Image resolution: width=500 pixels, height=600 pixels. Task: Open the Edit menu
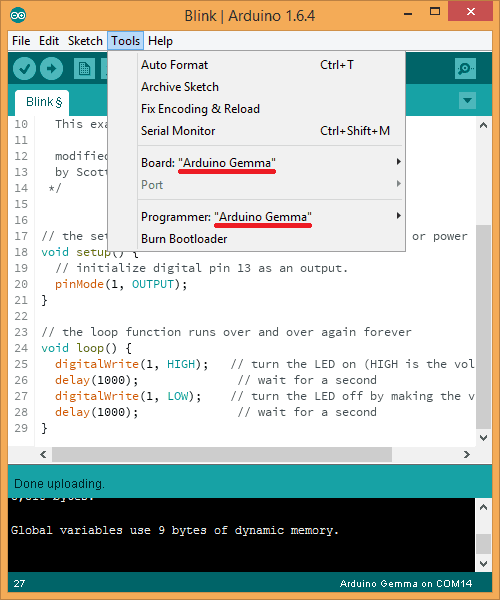pos(49,41)
